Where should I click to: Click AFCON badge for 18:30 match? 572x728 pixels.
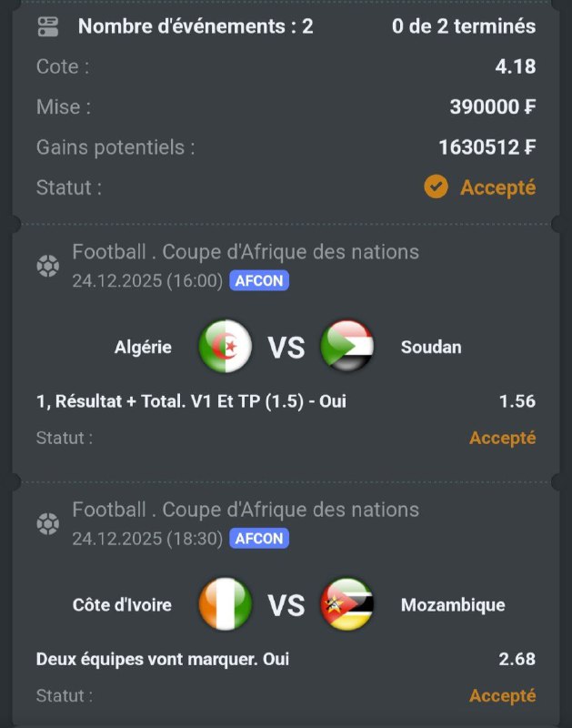click(259, 539)
